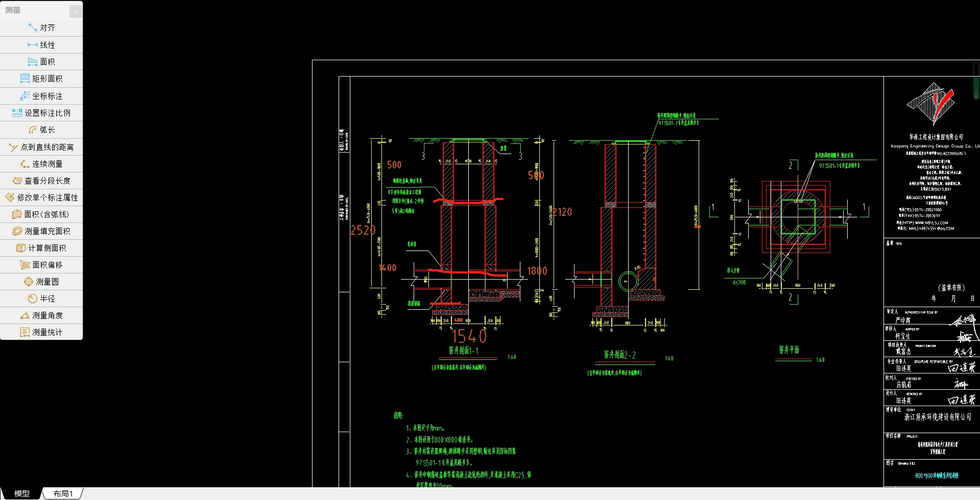Activate the 面积 area measurement tool
The width and height of the screenshot is (980, 500).
pos(41,62)
